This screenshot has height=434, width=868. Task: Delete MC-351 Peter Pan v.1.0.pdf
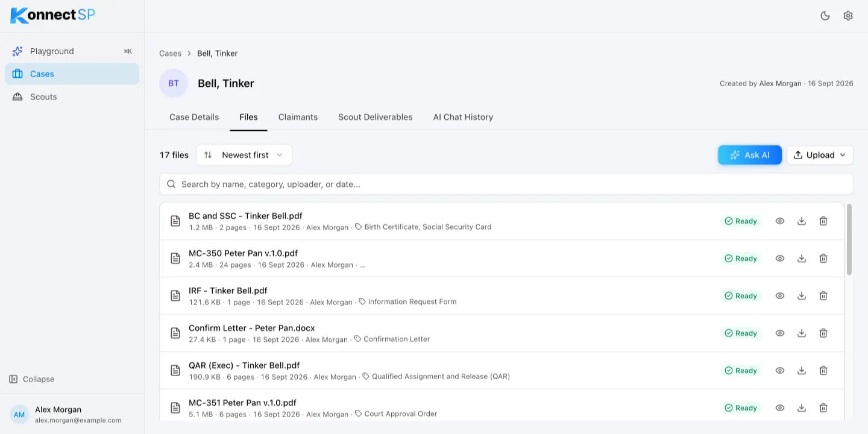pos(823,408)
